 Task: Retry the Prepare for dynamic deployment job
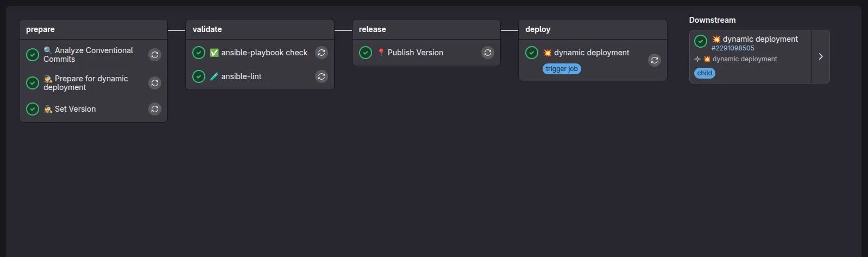coord(155,83)
